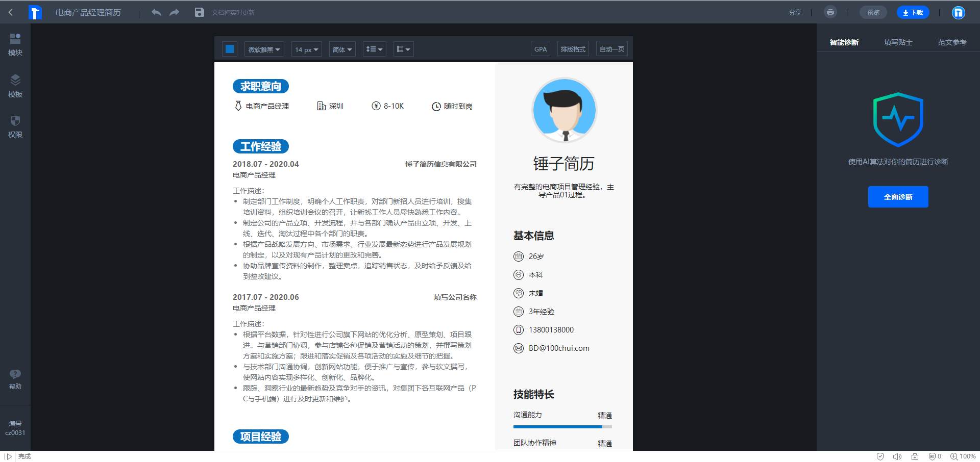Open the 100% zoom level control

tap(963, 456)
